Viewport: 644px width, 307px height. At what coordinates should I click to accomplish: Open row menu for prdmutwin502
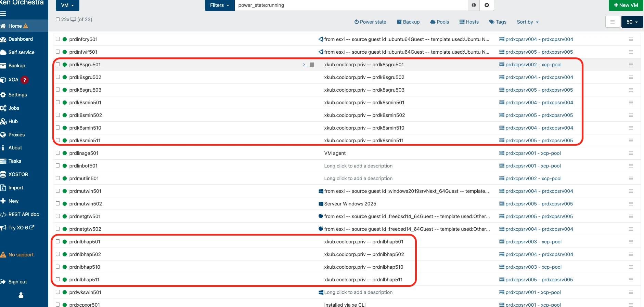631,204
